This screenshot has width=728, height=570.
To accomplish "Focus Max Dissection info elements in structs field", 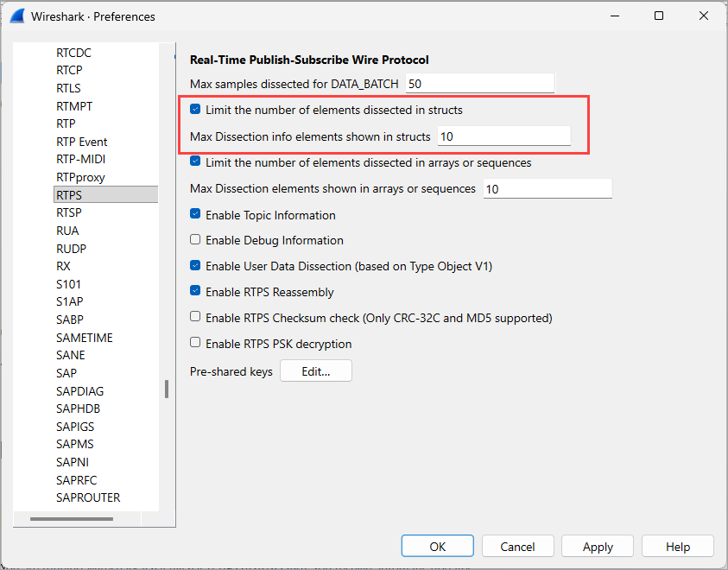I will pos(503,136).
